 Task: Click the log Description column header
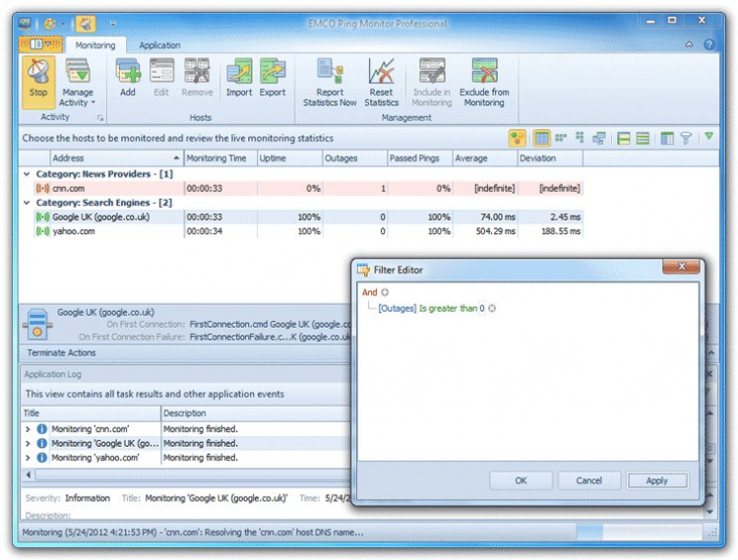256,413
